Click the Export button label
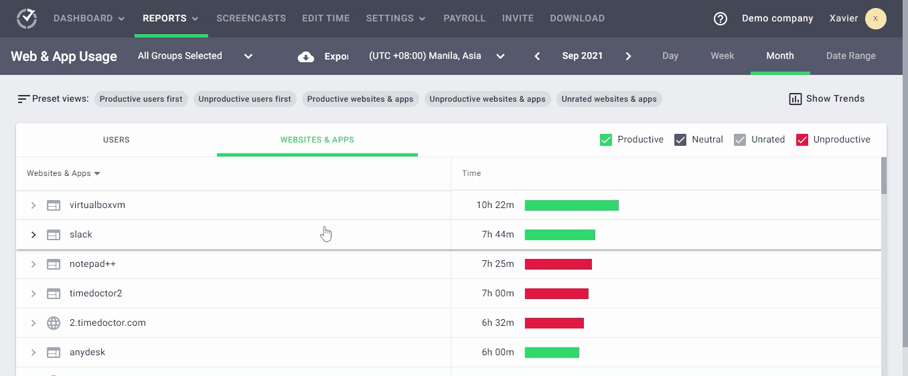The height and width of the screenshot is (376, 908). coord(336,56)
